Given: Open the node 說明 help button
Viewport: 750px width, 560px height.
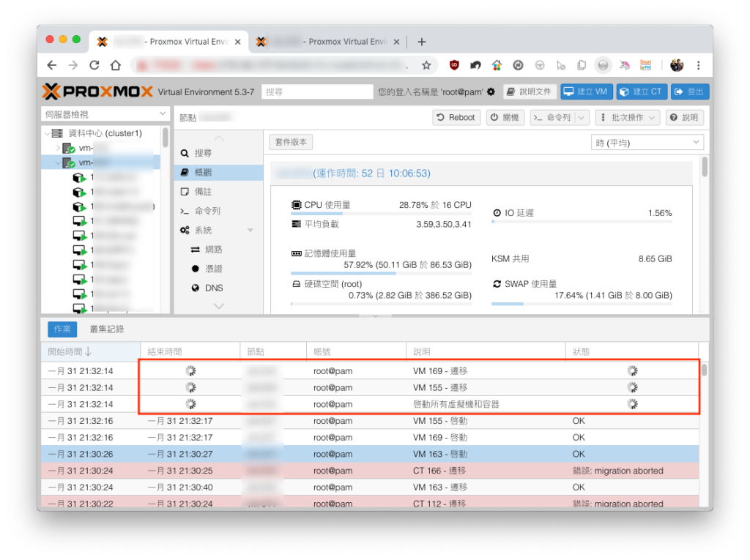Looking at the screenshot, I should 685,118.
